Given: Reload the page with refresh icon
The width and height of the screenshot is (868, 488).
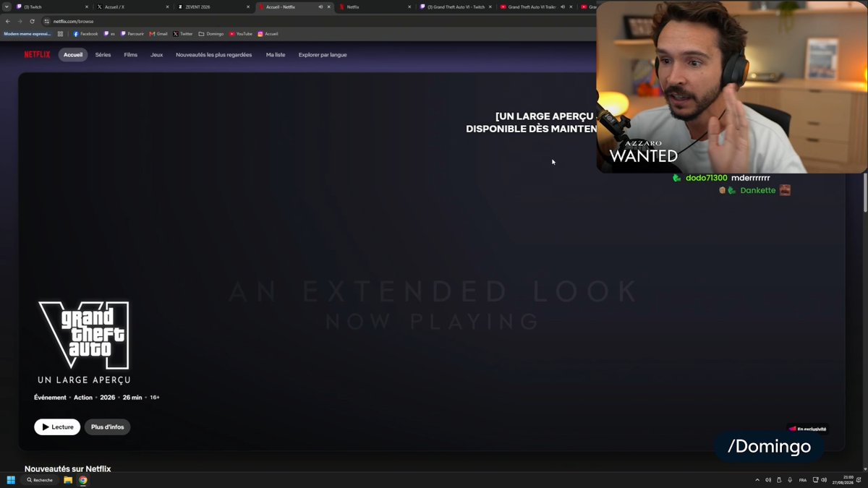Looking at the screenshot, I should point(32,21).
